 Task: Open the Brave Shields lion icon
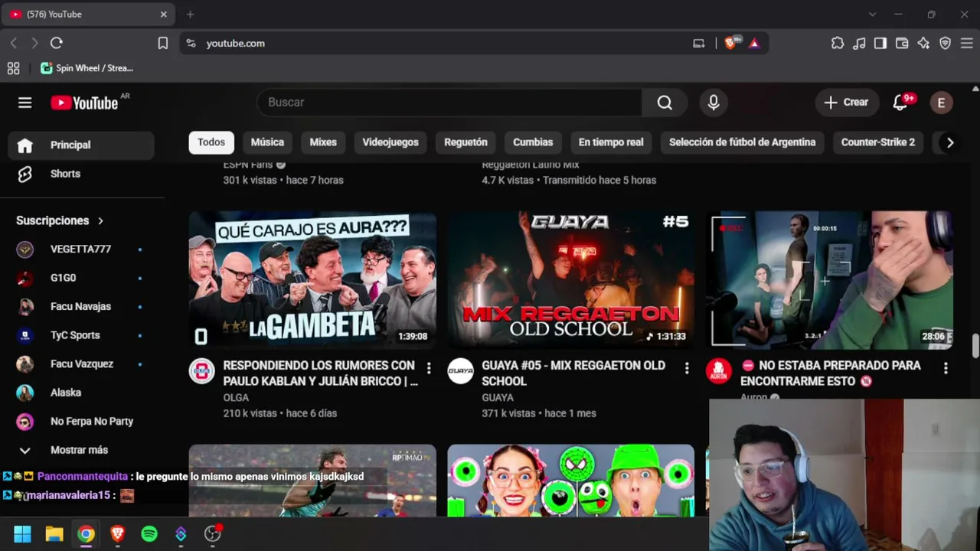(x=731, y=43)
